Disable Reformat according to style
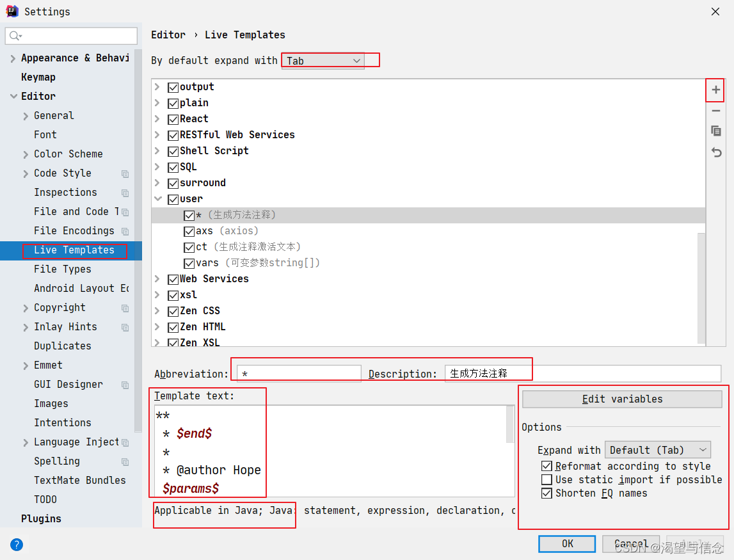Screen dimensions: 734x560 tap(547, 467)
